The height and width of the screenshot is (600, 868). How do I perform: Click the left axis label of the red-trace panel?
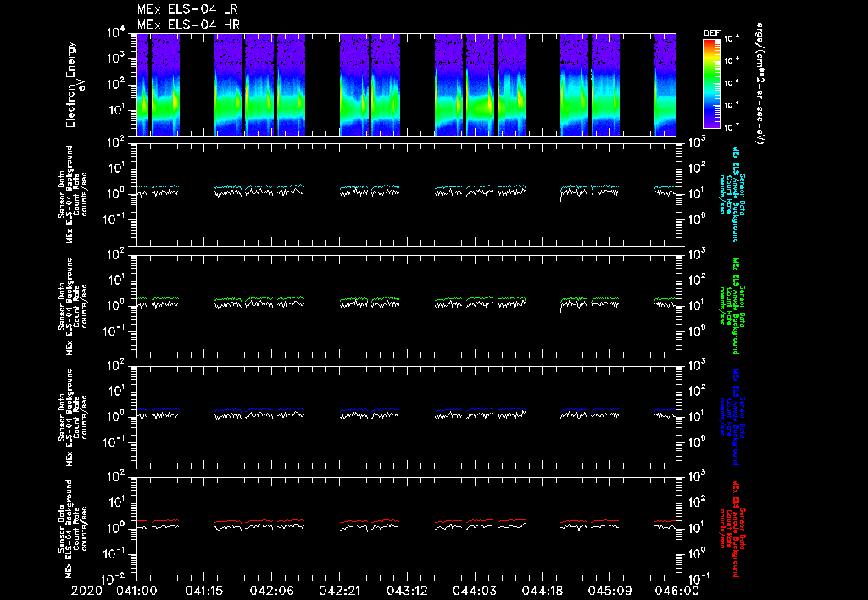click(73, 529)
